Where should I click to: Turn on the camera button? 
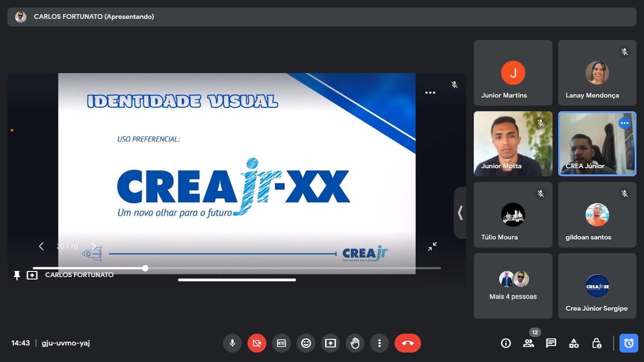tap(257, 343)
